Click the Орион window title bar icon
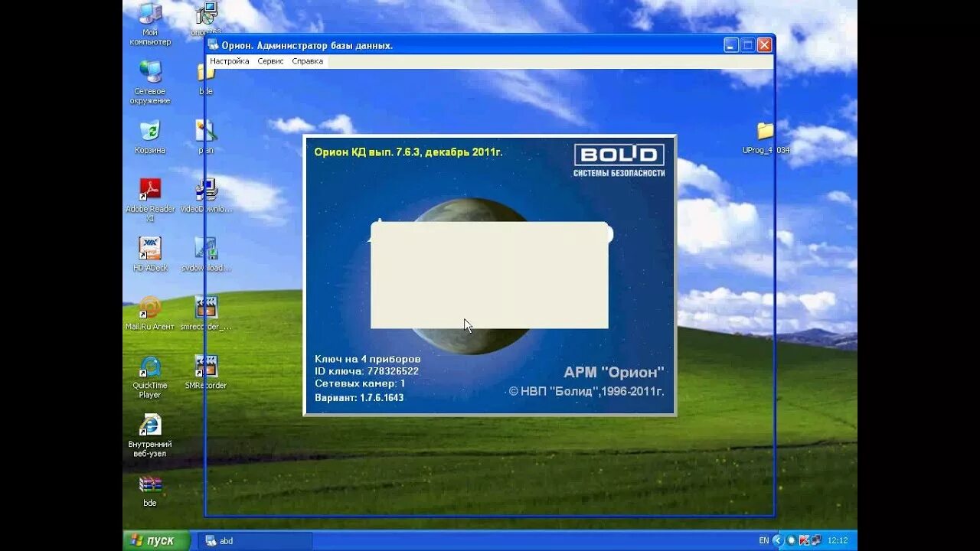This screenshot has height=551, width=980. (214, 45)
